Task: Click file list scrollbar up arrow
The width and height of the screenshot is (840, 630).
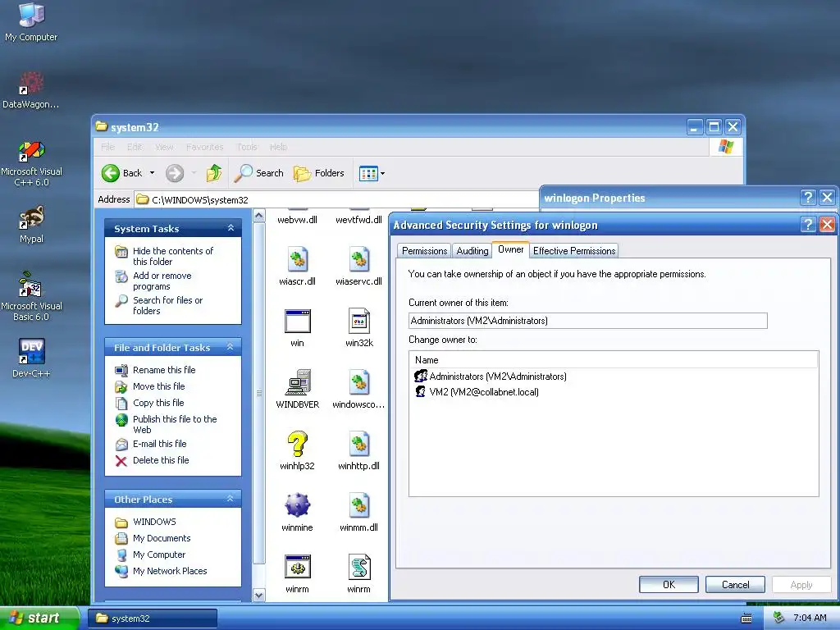Action: (258, 216)
